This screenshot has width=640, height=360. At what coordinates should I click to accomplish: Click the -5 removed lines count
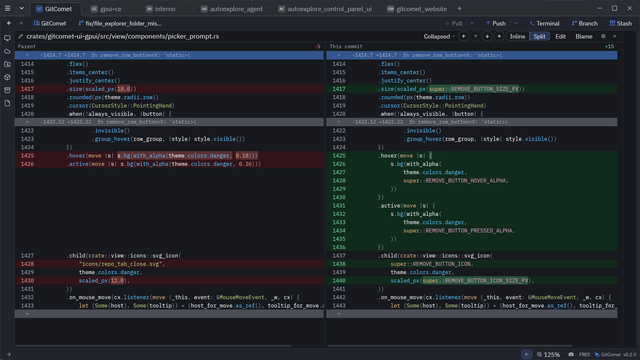pos(317,47)
